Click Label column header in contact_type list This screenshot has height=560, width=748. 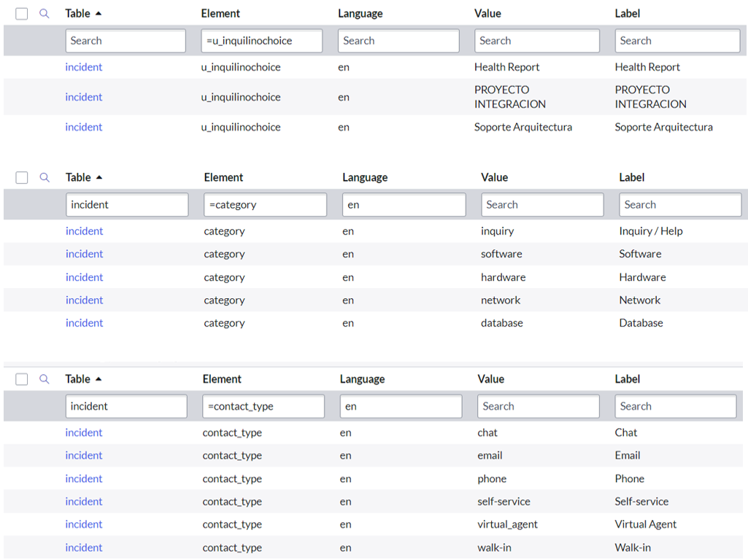[628, 379]
